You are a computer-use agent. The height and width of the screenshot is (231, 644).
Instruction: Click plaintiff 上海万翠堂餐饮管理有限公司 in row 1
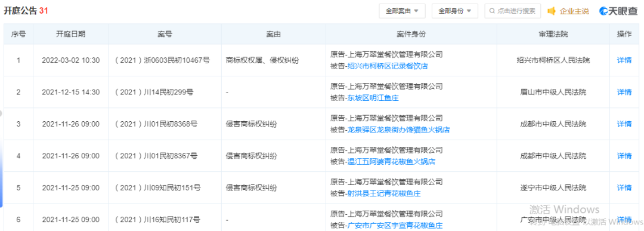(395, 54)
